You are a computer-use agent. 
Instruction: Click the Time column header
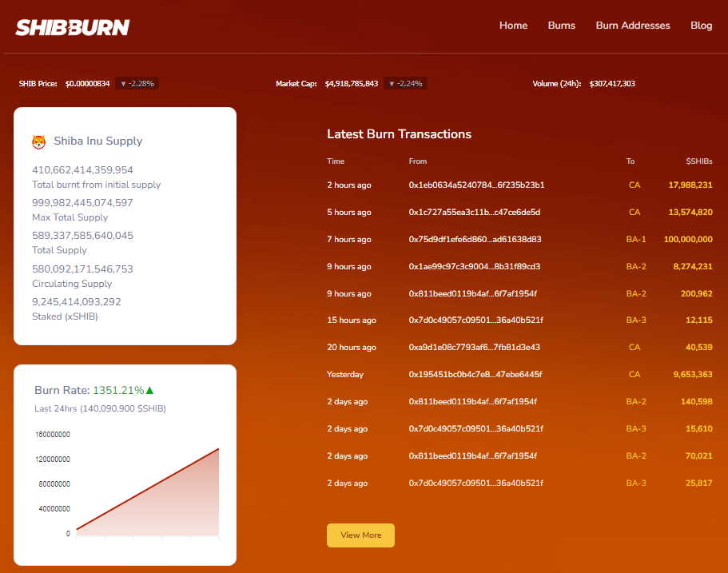pos(335,161)
